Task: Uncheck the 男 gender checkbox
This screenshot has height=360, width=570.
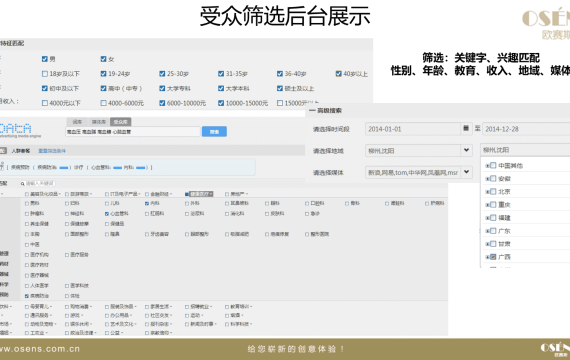Action: 45,59
